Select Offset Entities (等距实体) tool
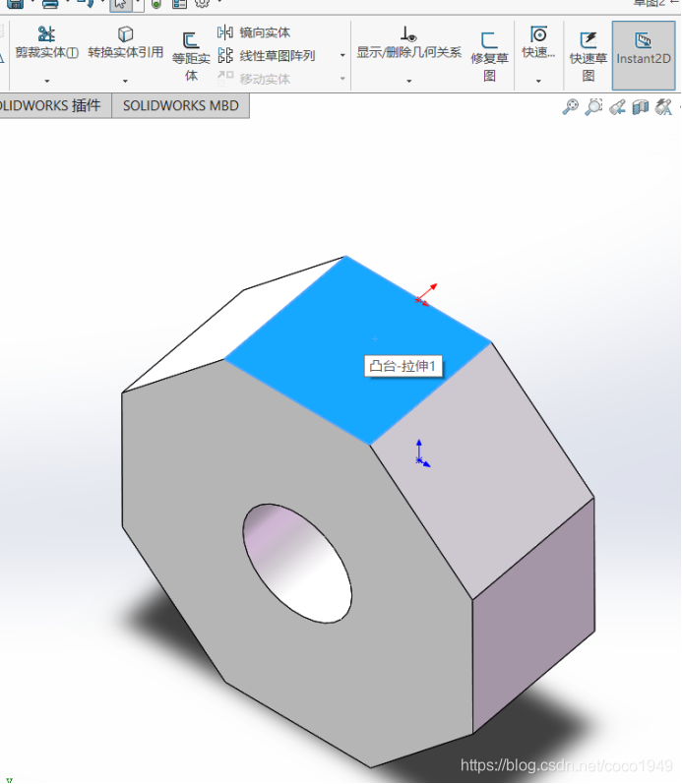 pos(191,56)
